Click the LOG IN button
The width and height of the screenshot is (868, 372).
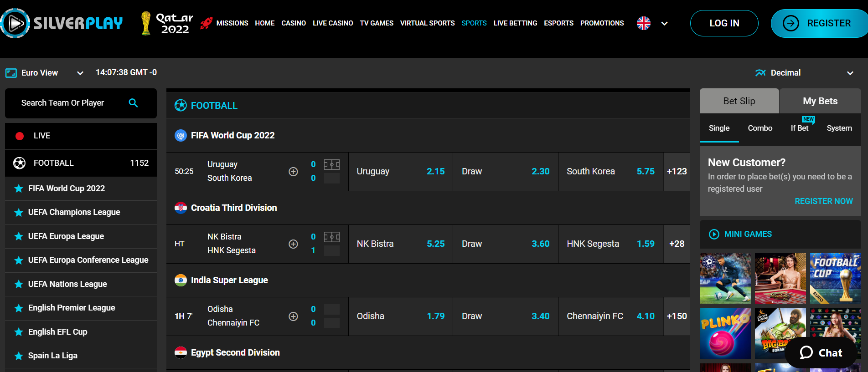[x=724, y=23]
